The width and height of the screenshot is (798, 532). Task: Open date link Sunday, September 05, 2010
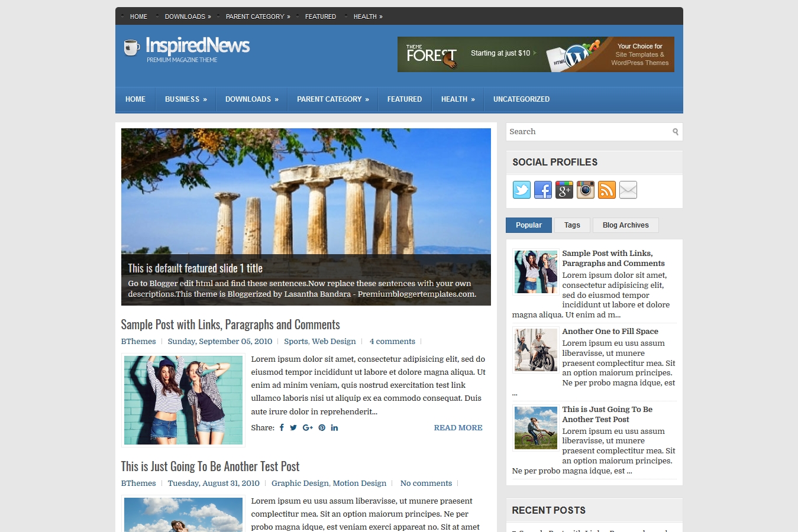coord(220,341)
